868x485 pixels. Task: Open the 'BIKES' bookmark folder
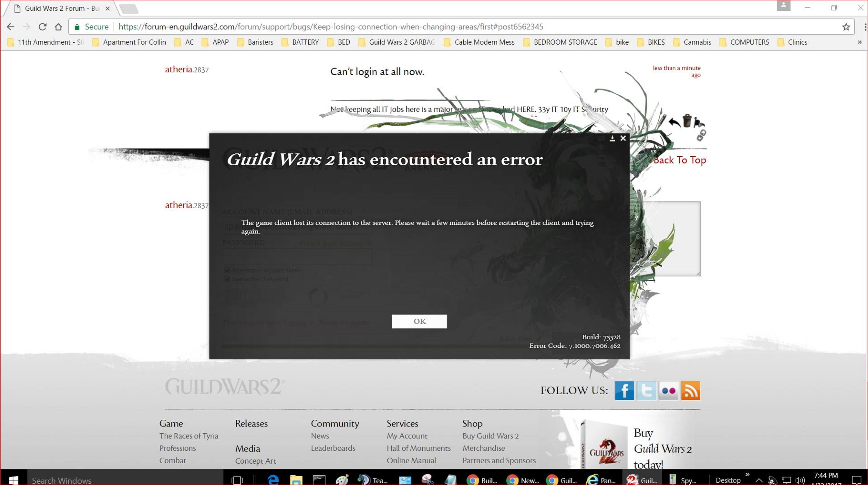(651, 42)
